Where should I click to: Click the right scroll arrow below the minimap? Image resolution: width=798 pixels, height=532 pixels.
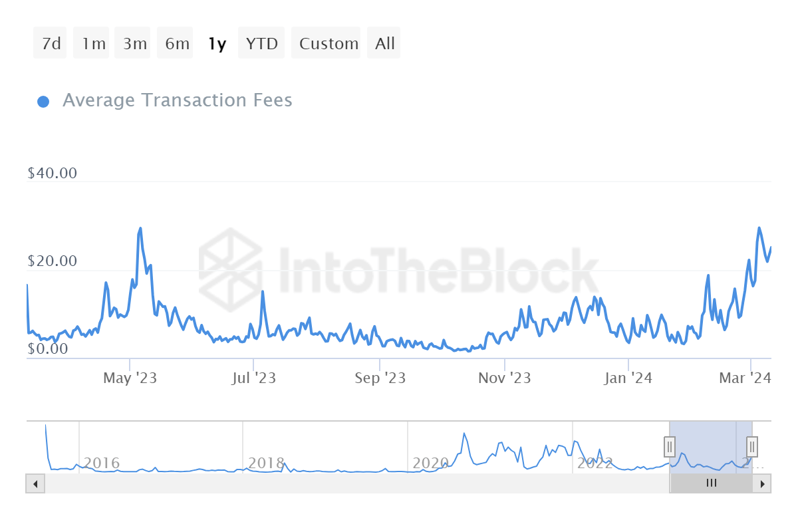click(x=763, y=483)
